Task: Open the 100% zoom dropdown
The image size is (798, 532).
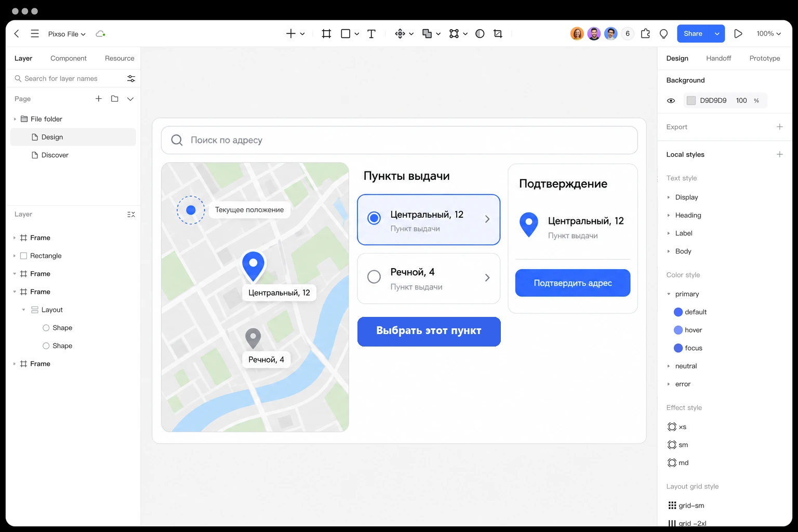Action: coord(768,34)
